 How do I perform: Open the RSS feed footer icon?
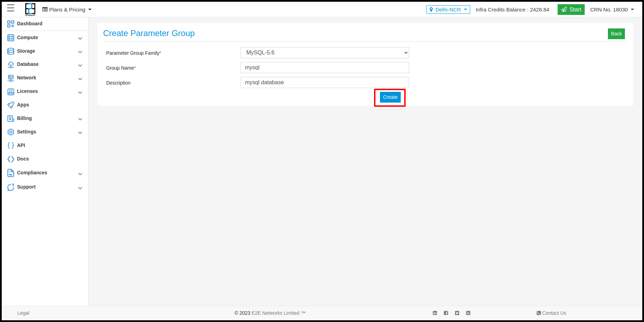(x=468, y=313)
